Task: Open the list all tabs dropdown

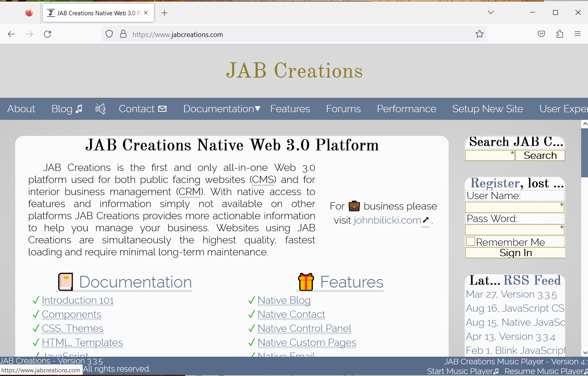Action: tap(491, 12)
